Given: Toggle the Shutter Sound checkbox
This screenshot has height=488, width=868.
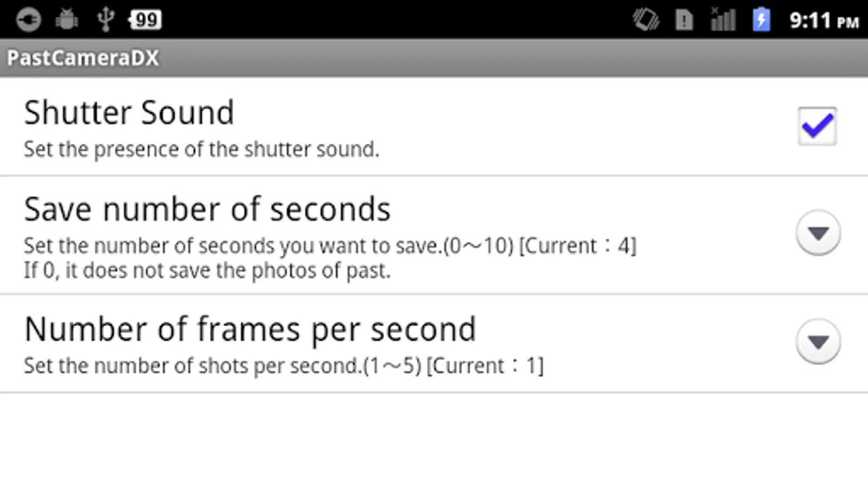Looking at the screenshot, I should point(817,126).
